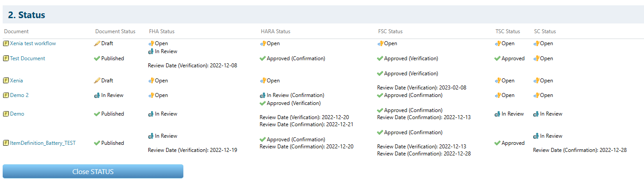Click the TSC Approved checkmark for Test Document
Viewport: 644px width, 190px height.
click(497, 58)
